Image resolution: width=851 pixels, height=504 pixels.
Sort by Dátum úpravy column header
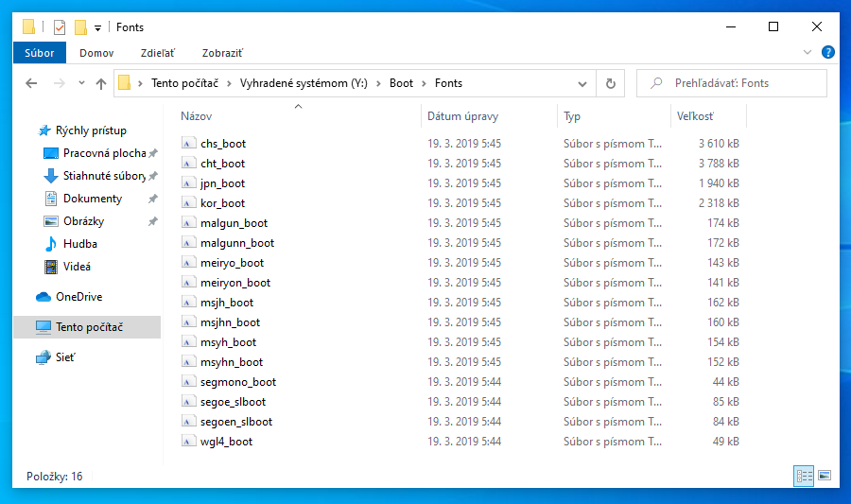[x=462, y=116]
